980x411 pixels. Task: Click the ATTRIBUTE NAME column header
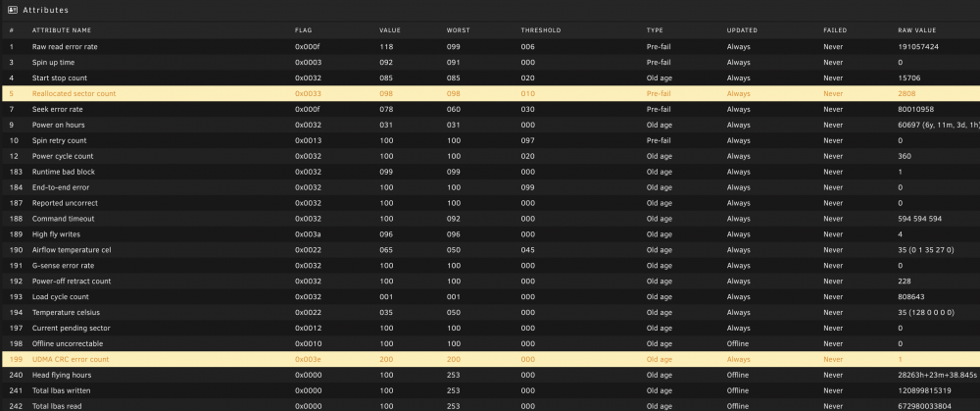pos(61,30)
